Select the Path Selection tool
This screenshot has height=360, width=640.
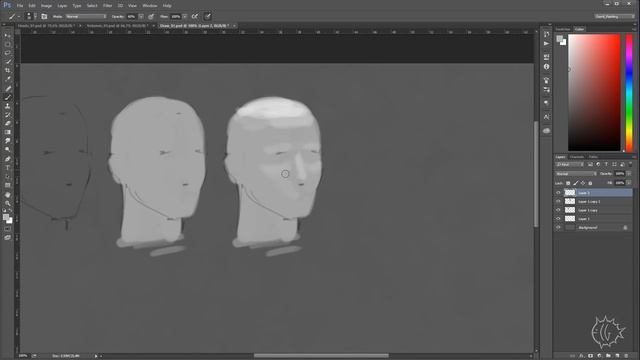click(x=8, y=176)
